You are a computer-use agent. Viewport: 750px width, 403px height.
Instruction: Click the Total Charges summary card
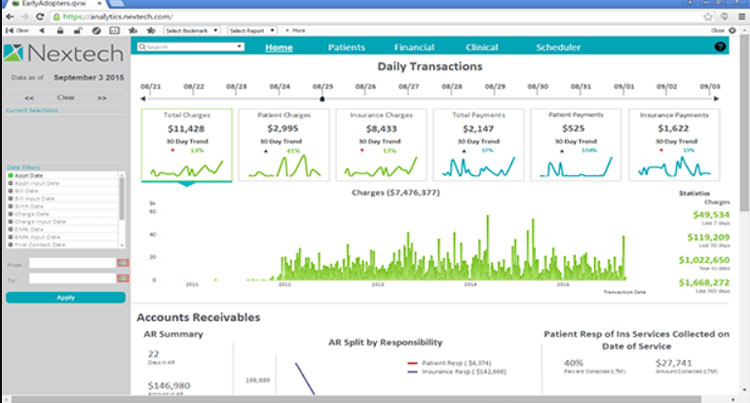click(x=186, y=145)
